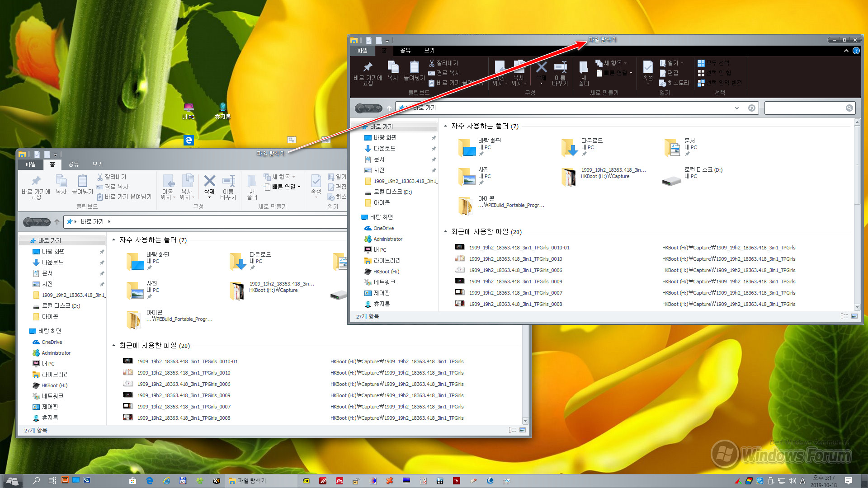
Task: Switch to details view in light-ribbon window status bar
Action: coord(512,430)
